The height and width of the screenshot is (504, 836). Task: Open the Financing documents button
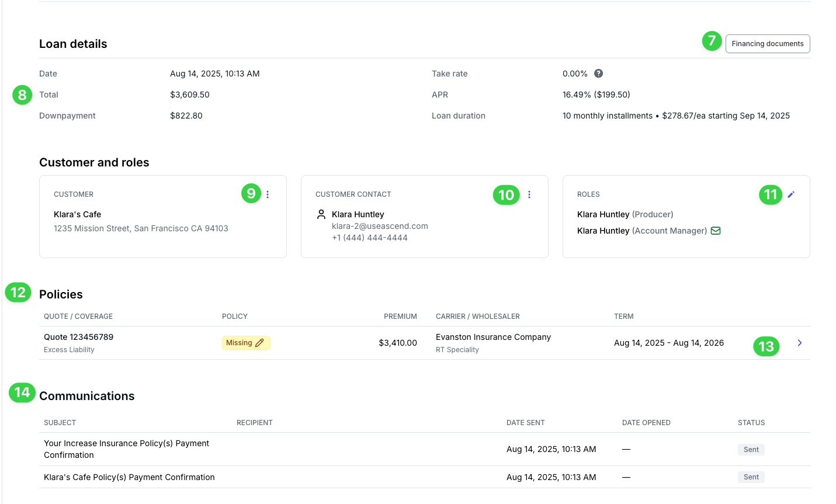point(768,44)
